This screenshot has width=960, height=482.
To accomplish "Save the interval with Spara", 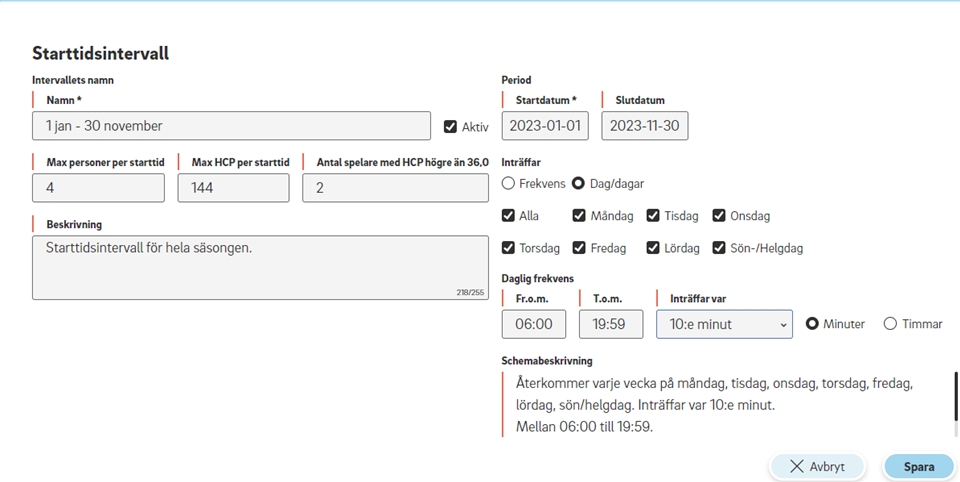I will tap(918, 467).
